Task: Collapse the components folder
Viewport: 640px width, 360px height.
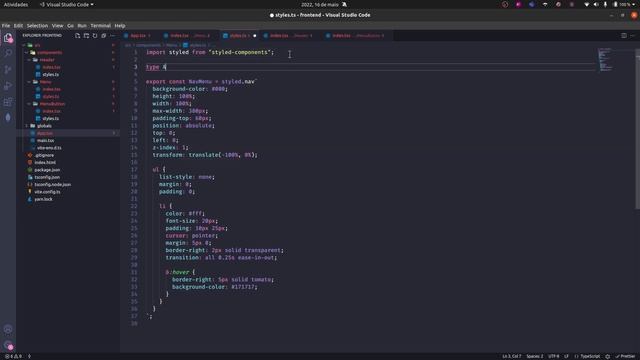Action: [x=49, y=52]
